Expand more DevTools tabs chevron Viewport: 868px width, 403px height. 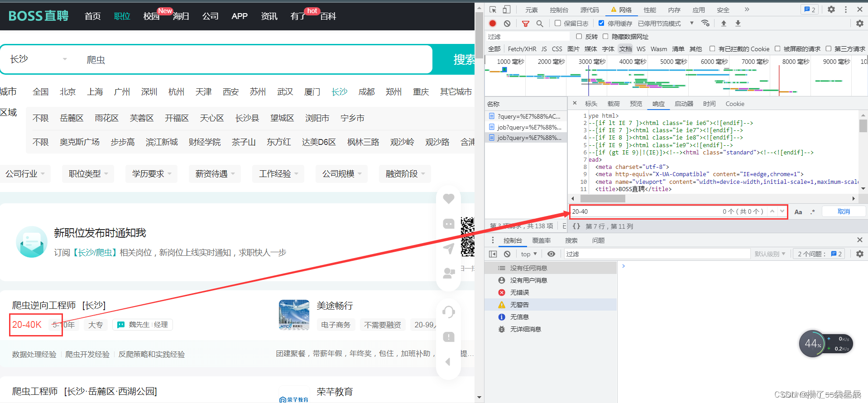(747, 10)
